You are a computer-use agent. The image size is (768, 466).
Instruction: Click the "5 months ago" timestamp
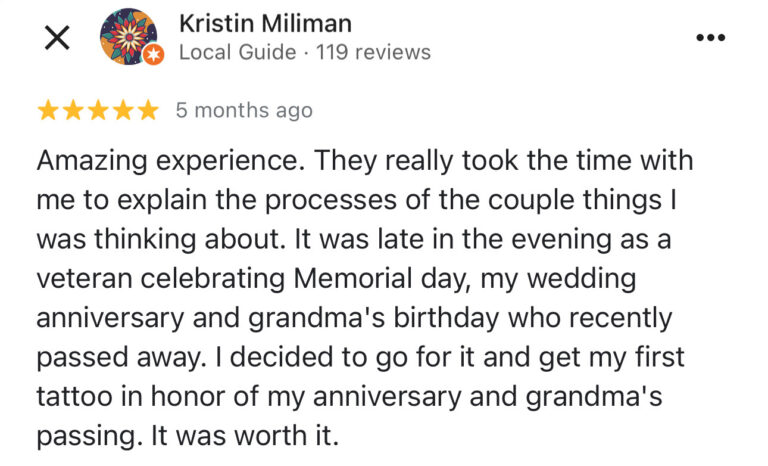(244, 111)
